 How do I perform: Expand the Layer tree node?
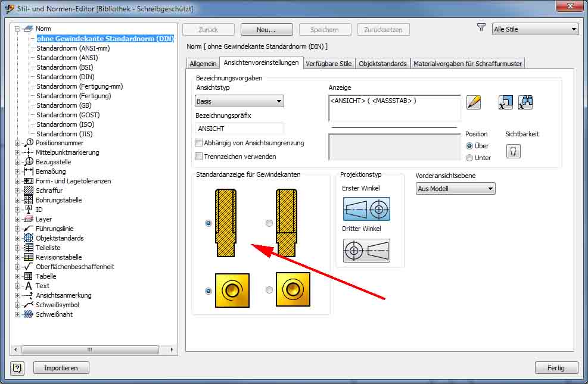click(x=17, y=219)
